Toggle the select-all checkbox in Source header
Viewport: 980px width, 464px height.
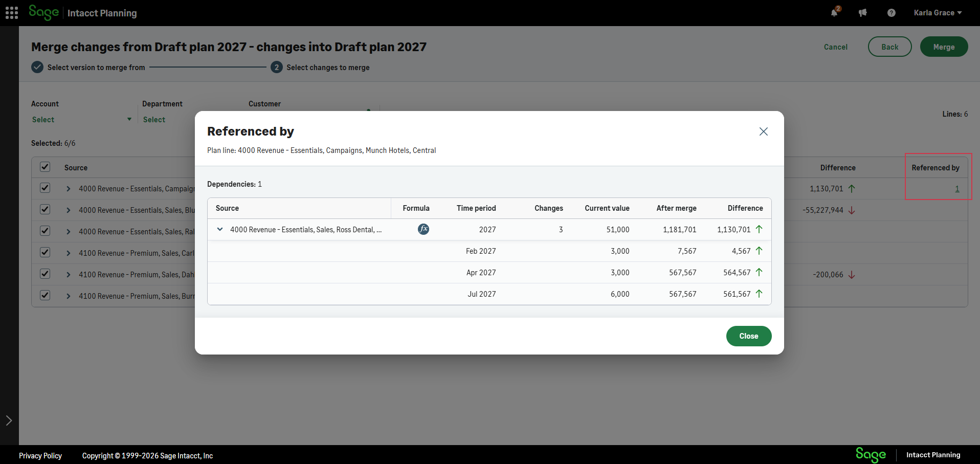tap(45, 167)
